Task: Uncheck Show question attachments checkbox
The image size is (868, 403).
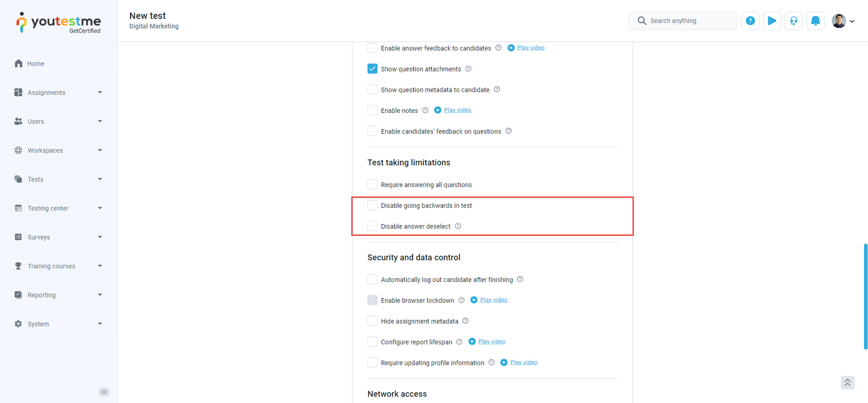Action: point(372,69)
